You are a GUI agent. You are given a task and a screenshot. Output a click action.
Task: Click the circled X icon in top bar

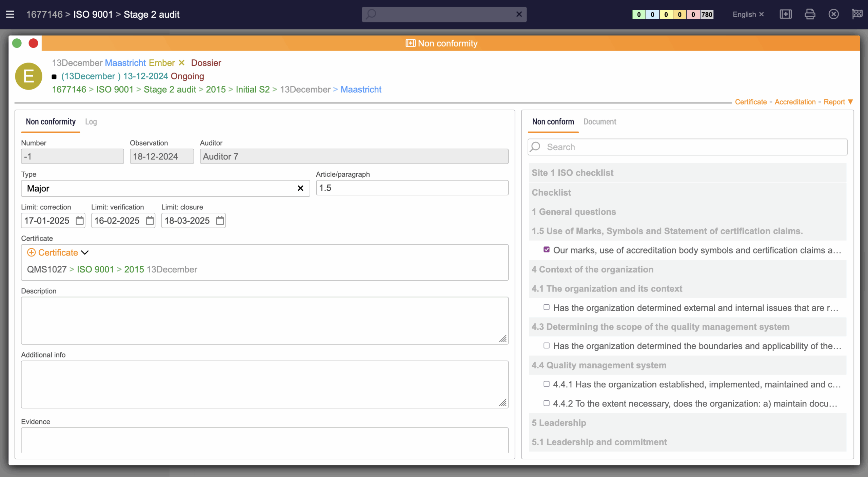point(833,14)
